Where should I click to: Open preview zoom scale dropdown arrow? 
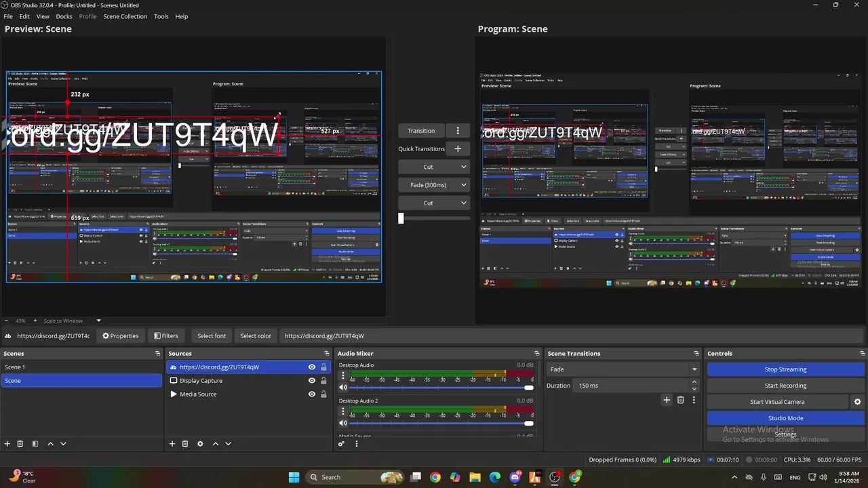point(98,321)
